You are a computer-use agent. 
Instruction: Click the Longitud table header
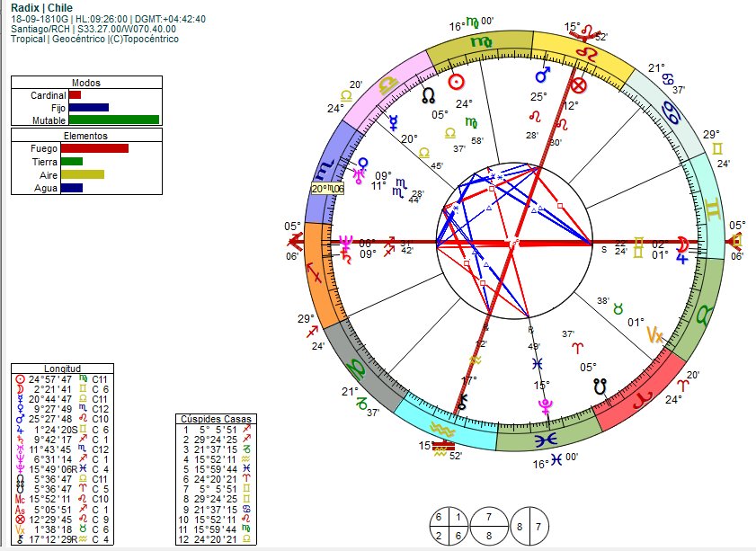[x=62, y=369]
